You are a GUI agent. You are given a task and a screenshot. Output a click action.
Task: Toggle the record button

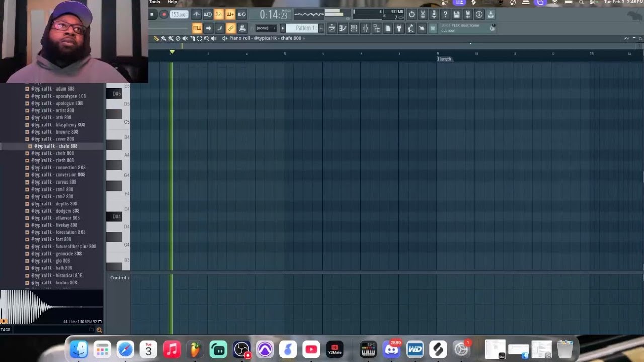[163, 15]
